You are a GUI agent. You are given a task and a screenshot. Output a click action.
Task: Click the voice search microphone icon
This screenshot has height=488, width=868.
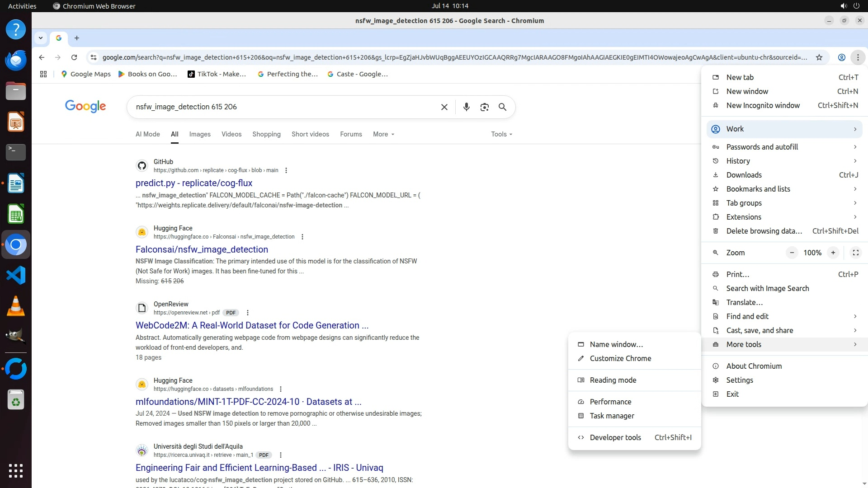pyautogui.click(x=466, y=107)
